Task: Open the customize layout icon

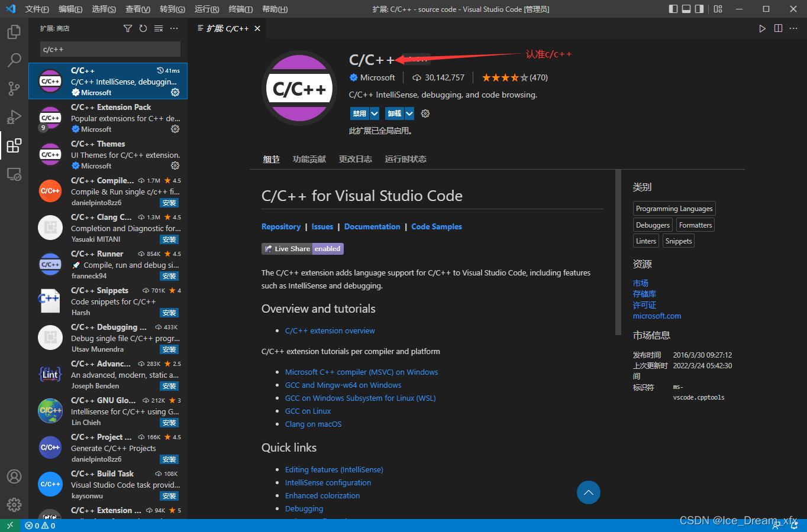Action: [718, 9]
